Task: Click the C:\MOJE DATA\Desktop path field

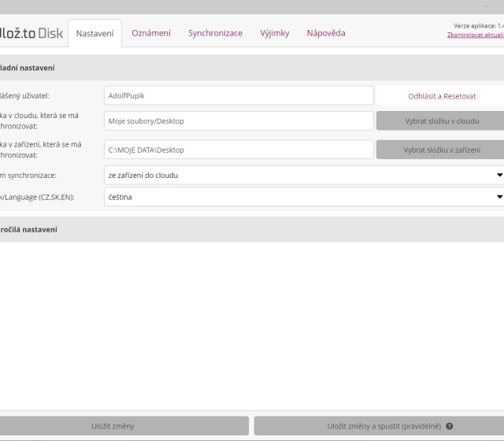Action: click(239, 150)
